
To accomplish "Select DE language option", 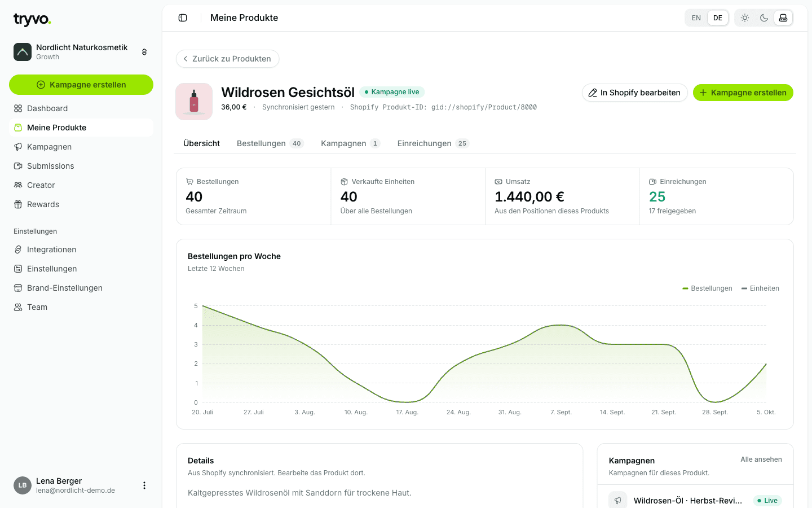I will tap(718, 18).
